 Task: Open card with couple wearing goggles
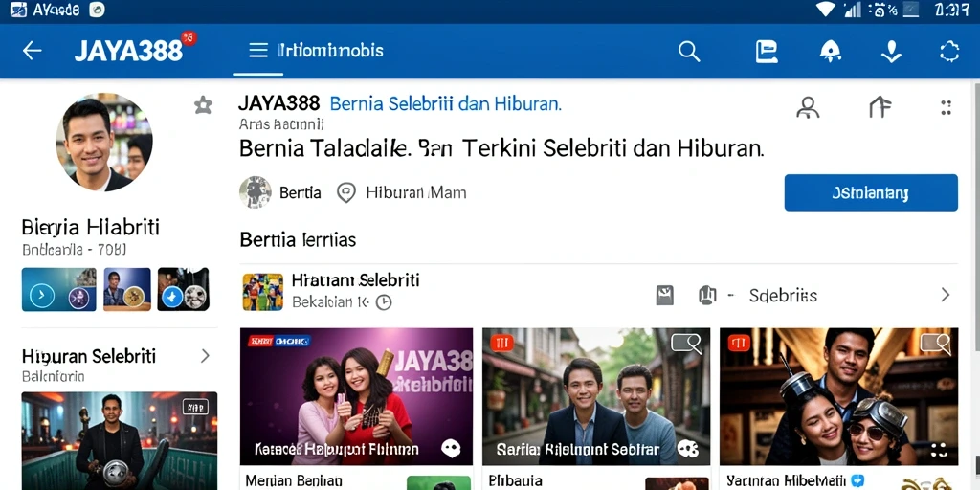point(838,396)
